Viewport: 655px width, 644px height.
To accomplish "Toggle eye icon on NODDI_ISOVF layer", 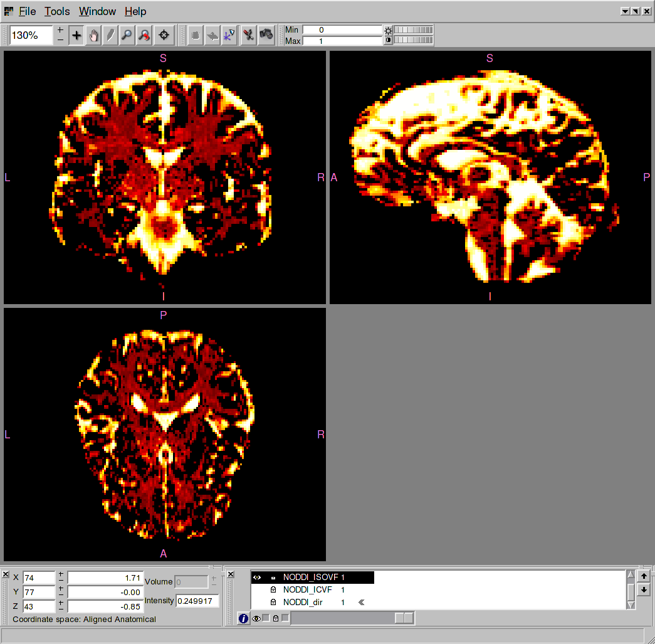I will [257, 577].
